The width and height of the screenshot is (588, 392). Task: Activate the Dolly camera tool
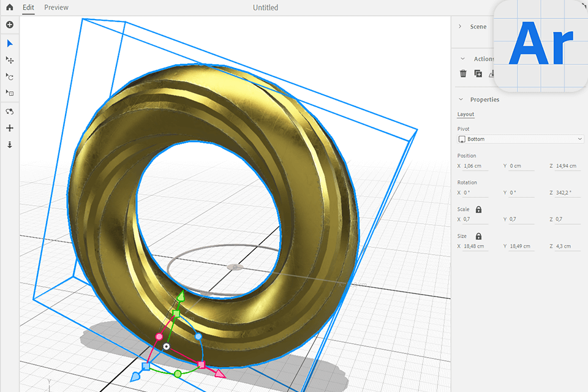coord(9,145)
